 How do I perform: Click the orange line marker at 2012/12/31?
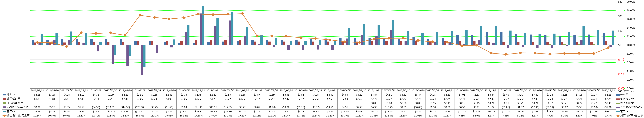point(140,15)
